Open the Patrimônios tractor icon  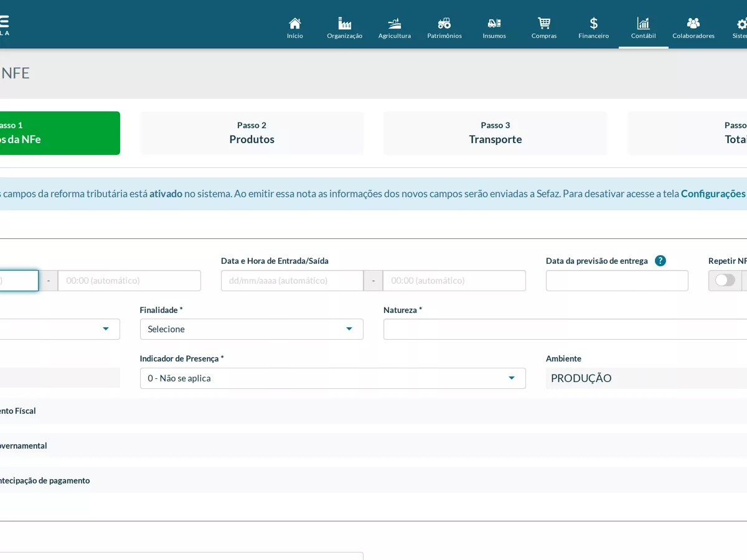point(444,24)
